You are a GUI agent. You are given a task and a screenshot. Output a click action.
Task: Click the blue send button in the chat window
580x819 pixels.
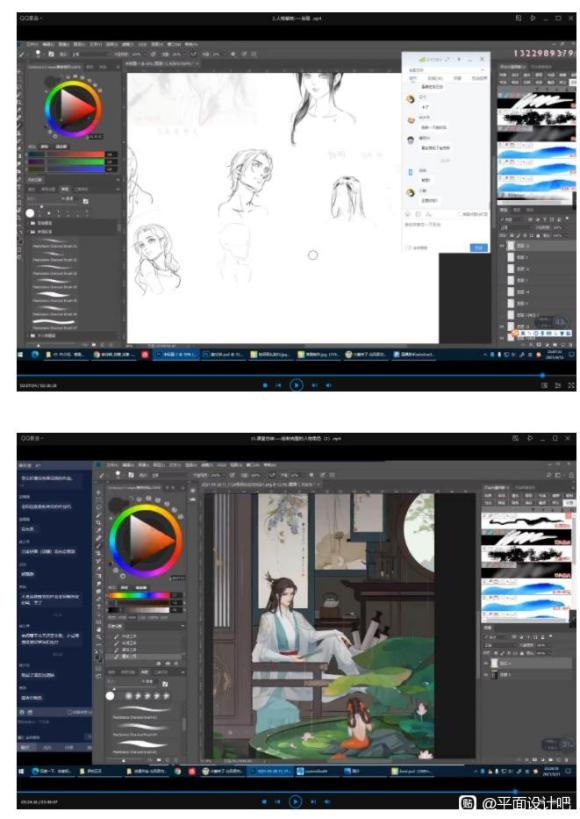click(x=479, y=248)
